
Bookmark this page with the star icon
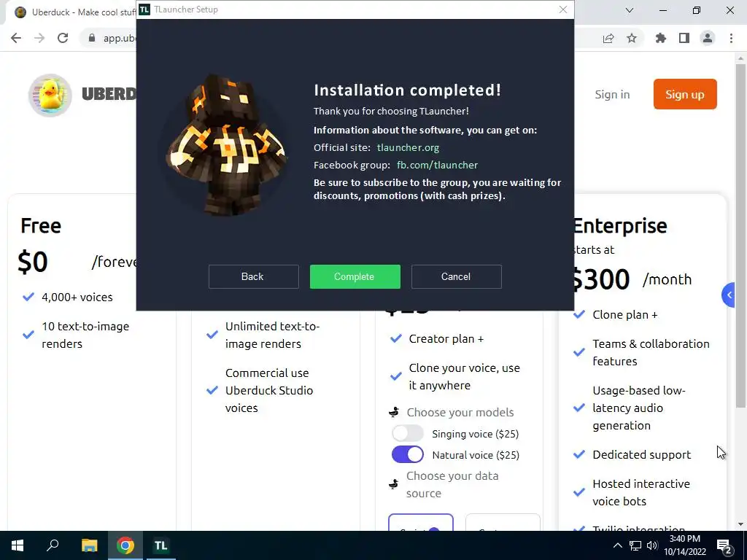(x=632, y=38)
